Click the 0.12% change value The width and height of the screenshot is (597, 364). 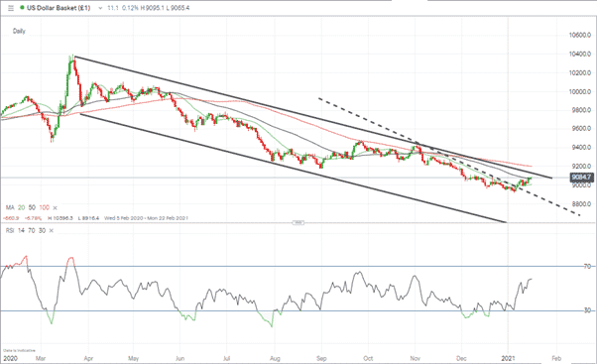tap(131, 8)
